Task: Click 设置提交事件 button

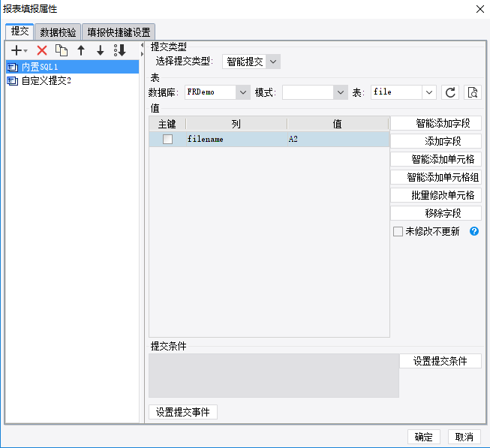Action: click(x=183, y=412)
